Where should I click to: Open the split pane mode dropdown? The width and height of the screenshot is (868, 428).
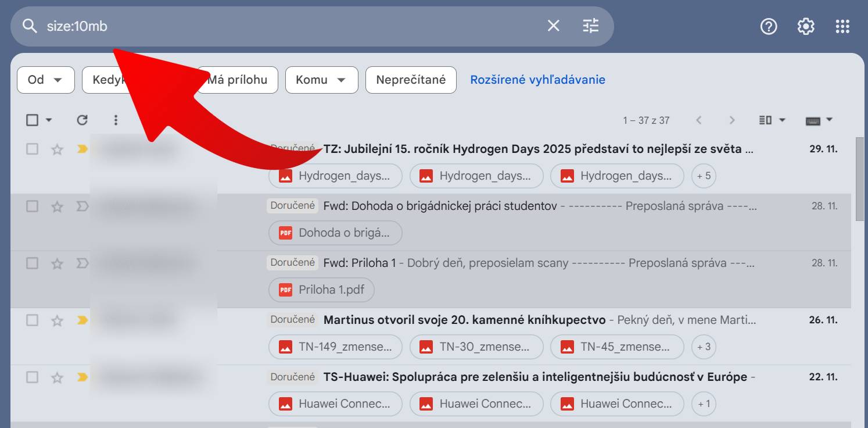pyautogui.click(x=773, y=120)
